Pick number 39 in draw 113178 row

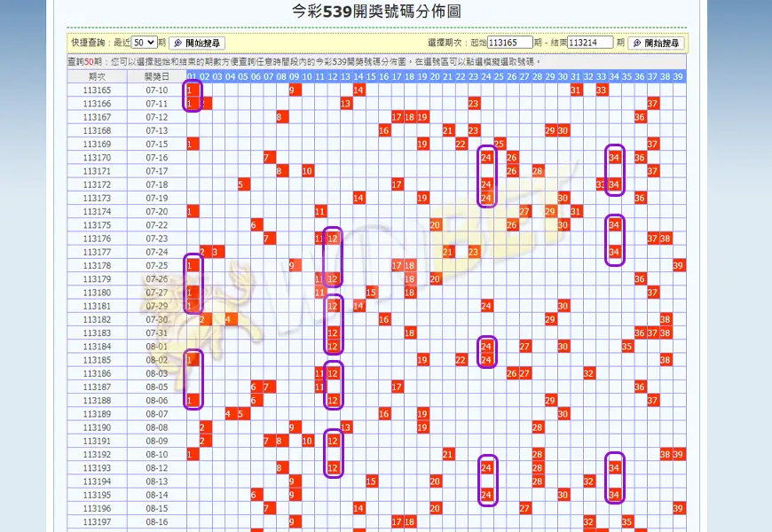point(678,265)
